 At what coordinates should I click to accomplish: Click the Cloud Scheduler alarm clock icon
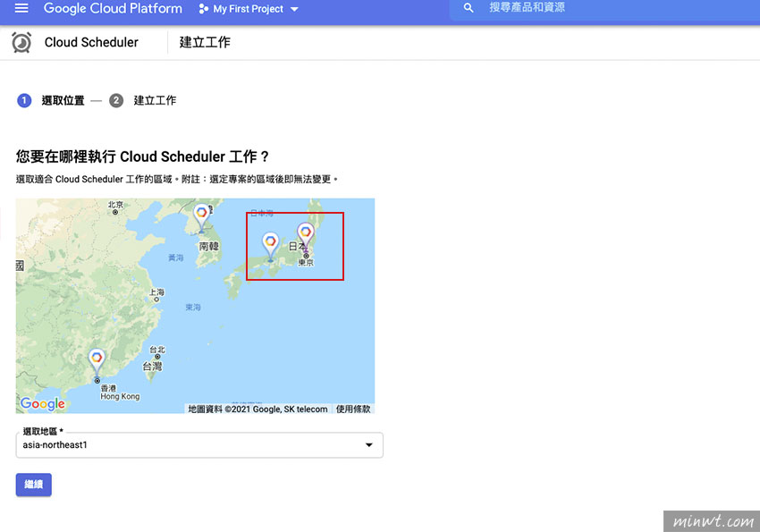(x=21, y=43)
